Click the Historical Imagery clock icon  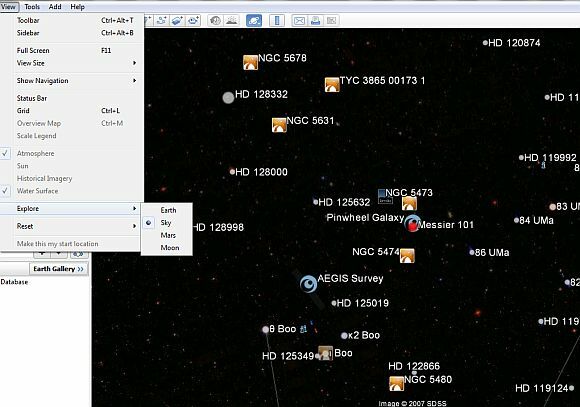(216, 20)
